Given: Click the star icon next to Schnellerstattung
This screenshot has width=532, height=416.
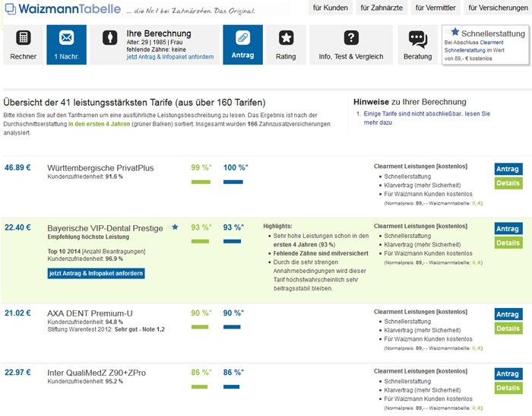Looking at the screenshot, I should [x=455, y=32].
